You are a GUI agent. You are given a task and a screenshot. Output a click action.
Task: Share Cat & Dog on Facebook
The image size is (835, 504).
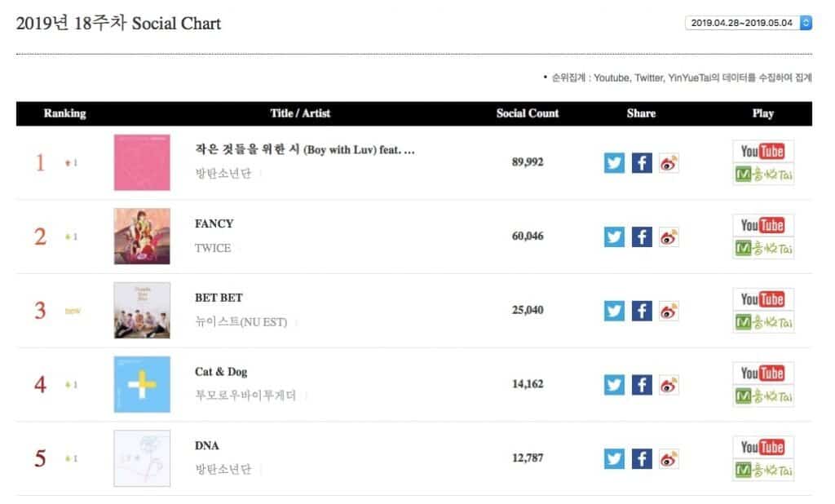point(642,384)
